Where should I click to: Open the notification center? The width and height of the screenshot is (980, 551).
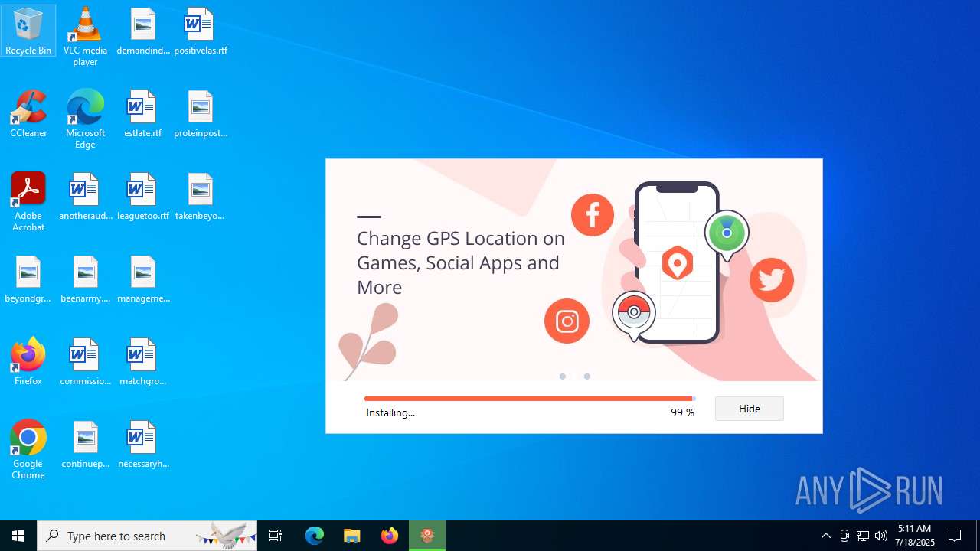tap(955, 536)
